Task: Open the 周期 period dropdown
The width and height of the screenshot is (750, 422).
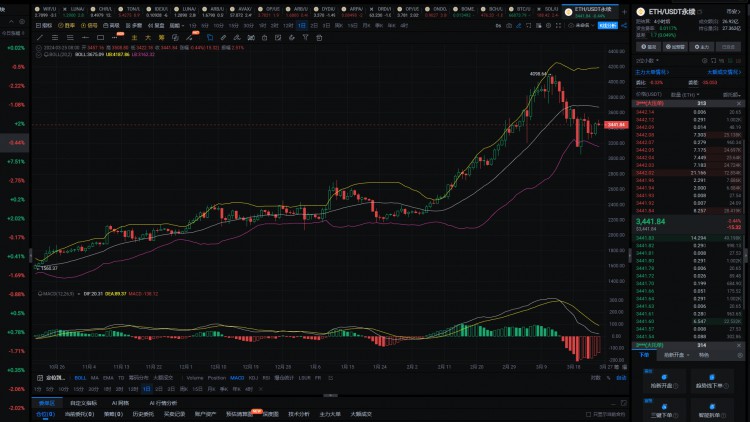Action: pyautogui.click(x=176, y=25)
